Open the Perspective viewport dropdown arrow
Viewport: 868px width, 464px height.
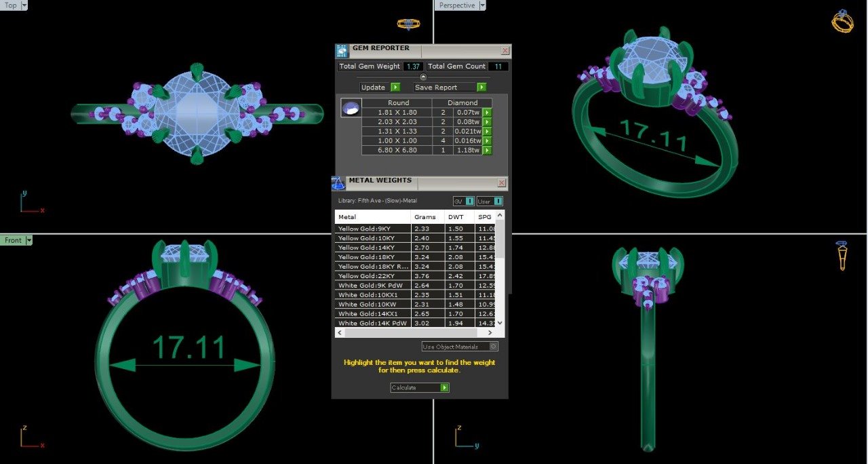click(483, 5)
